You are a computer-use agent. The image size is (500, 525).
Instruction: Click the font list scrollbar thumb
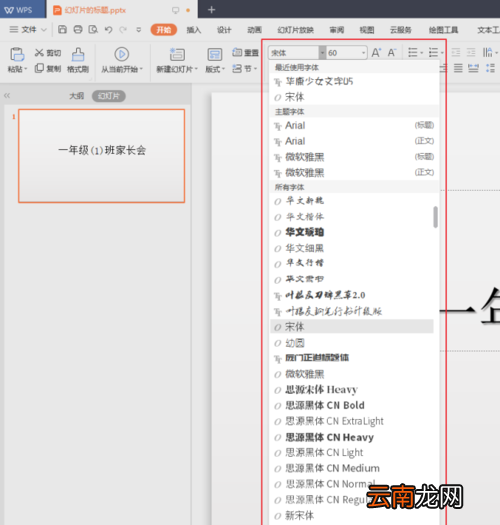coord(435,217)
